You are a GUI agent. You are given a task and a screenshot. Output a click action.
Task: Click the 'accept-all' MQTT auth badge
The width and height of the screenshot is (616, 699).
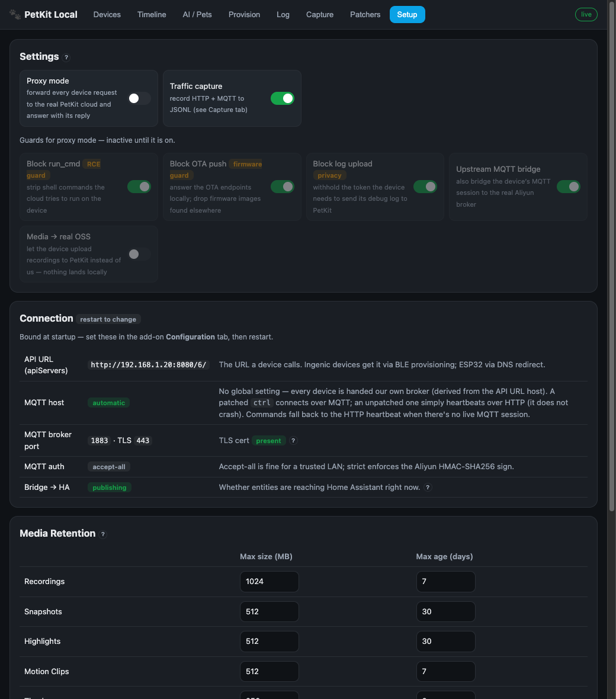pos(109,467)
